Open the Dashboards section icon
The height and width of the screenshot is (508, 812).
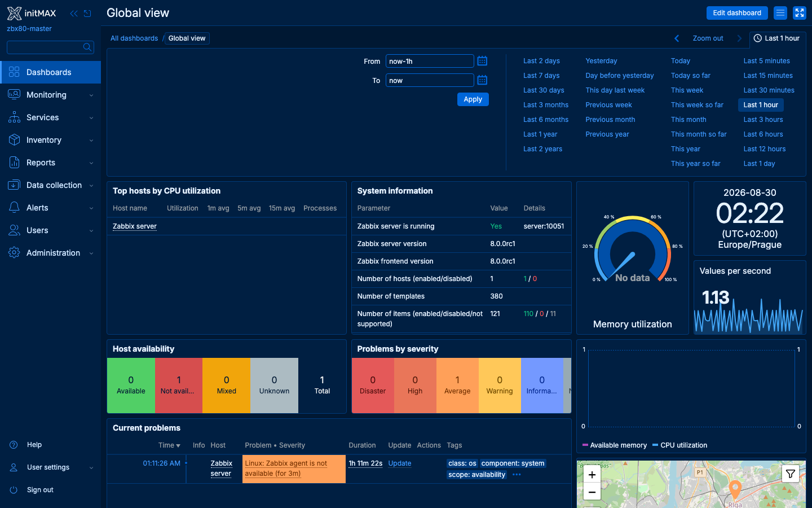14,72
